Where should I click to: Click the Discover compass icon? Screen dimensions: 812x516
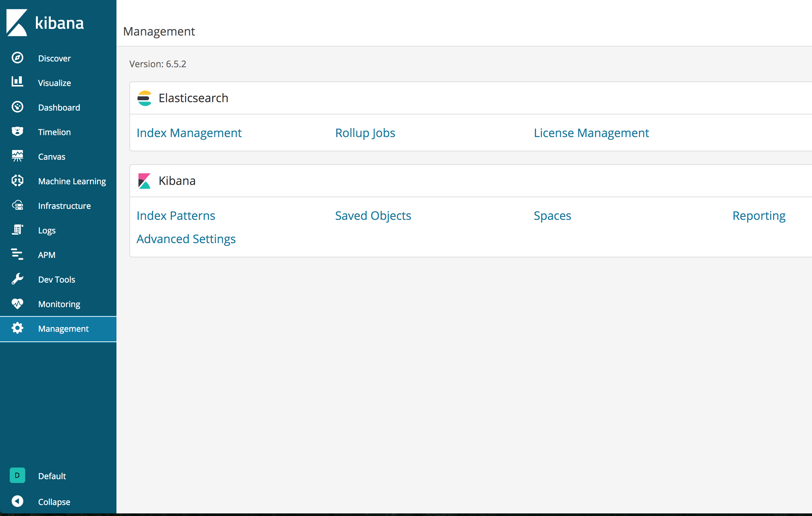17,58
